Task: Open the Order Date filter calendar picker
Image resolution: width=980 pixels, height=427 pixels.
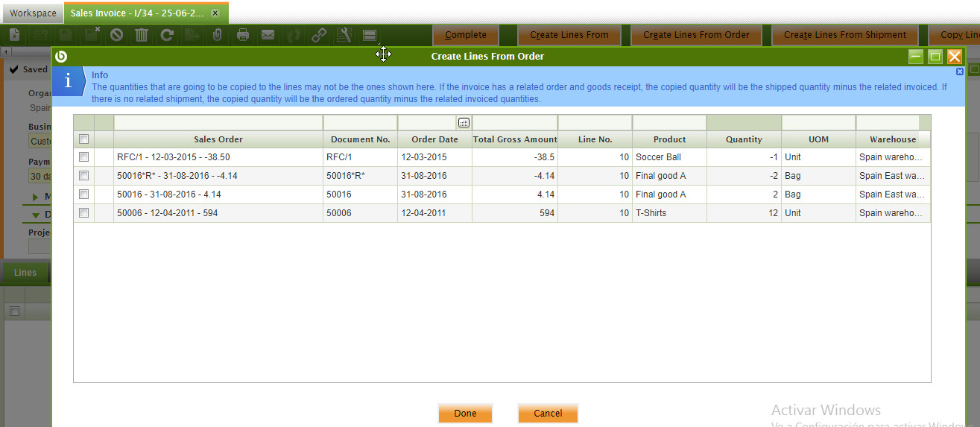Action: coord(464,123)
